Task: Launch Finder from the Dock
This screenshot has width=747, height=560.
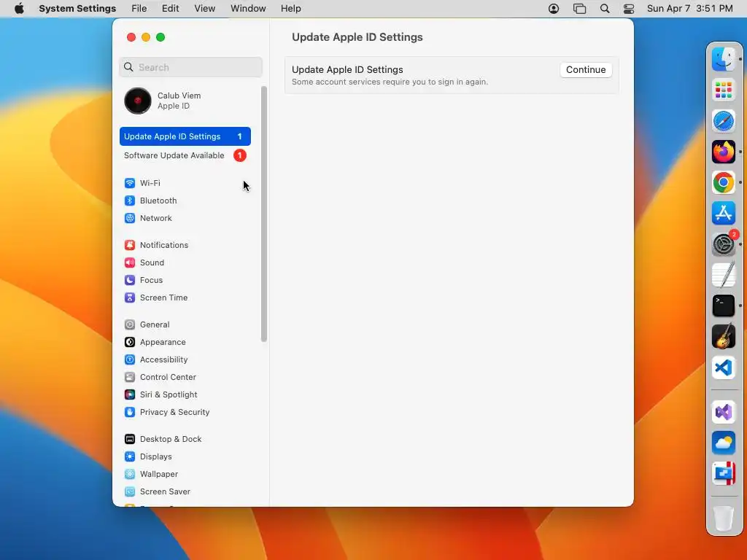Action: 723,59
